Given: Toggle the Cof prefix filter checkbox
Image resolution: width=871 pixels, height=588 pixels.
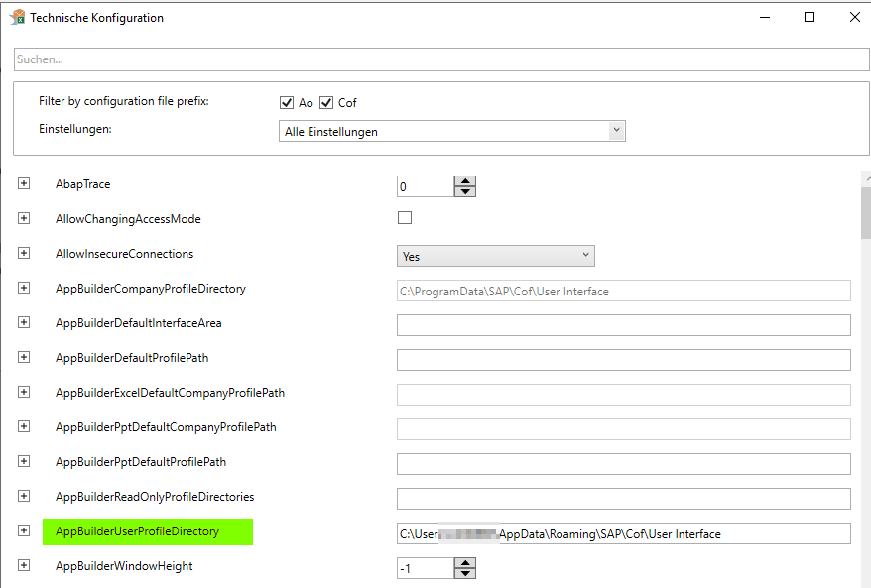Looking at the screenshot, I should (326, 103).
